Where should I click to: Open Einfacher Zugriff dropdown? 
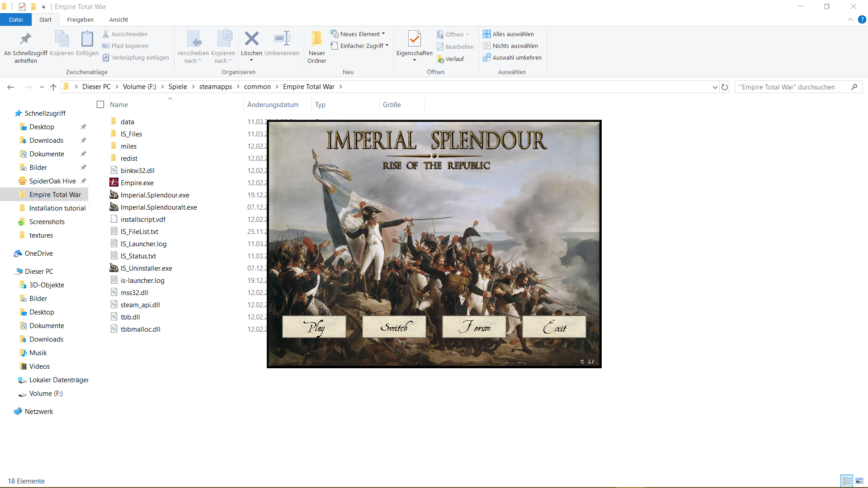359,46
